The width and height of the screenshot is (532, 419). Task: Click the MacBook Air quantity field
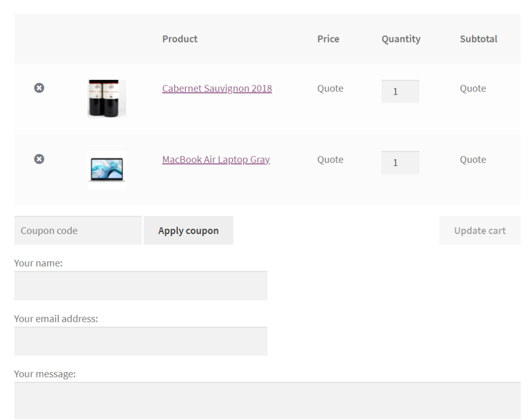pyautogui.click(x=400, y=163)
